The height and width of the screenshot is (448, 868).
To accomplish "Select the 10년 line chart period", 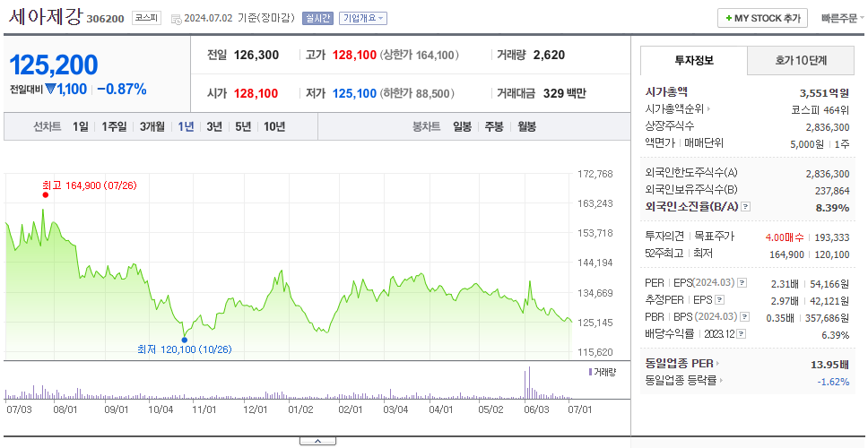I will [x=274, y=126].
